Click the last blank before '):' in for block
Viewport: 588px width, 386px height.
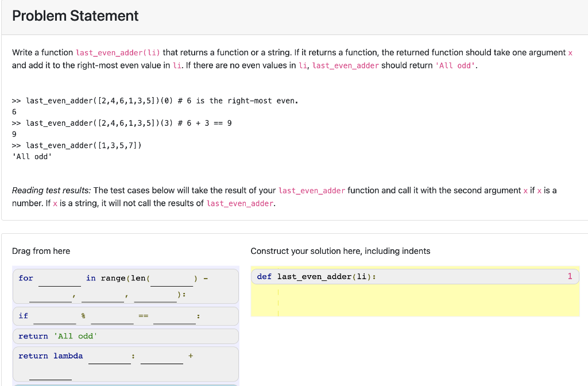pyautogui.click(x=155, y=296)
